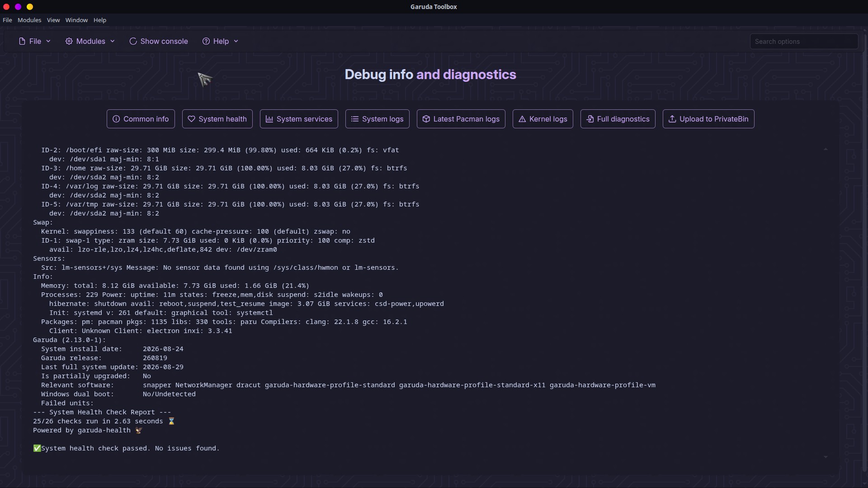Viewport: 868px width, 488px height.
Task: Click the Kernel logs warning triangle icon
Action: pos(522,119)
